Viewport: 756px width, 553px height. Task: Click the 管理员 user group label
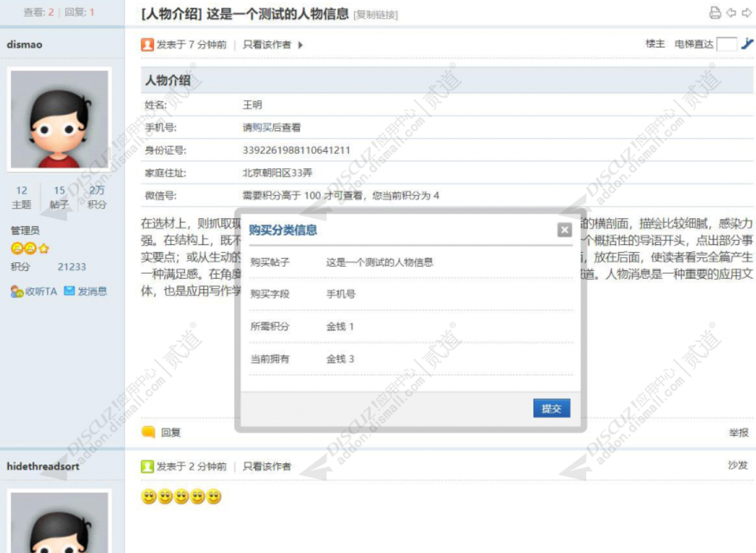pyautogui.click(x=26, y=230)
